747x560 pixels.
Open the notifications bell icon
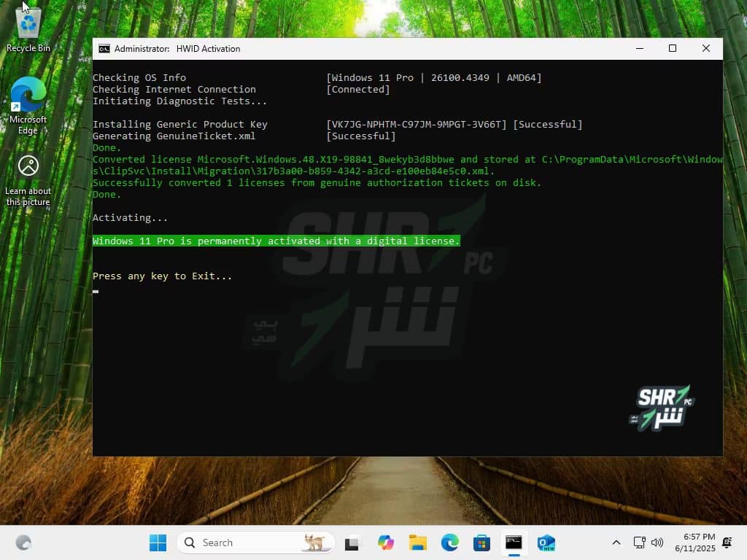point(727,542)
